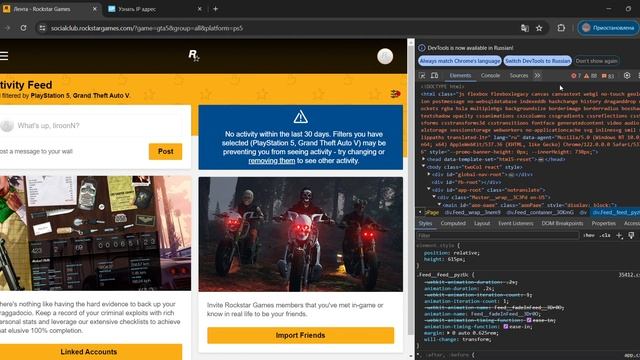This screenshot has width=640, height=360.
Task: Activate DevTools inspect element picker
Action: pyautogui.click(x=422, y=76)
